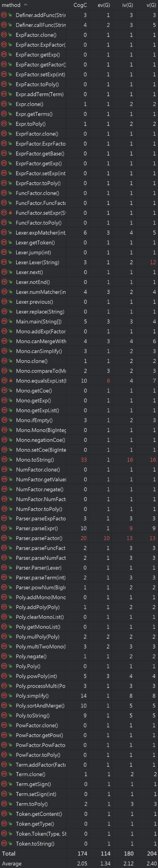158x868 pixels.
Task: Click the method icon beside Main.main(String[])
Action: [x=4, y=321]
